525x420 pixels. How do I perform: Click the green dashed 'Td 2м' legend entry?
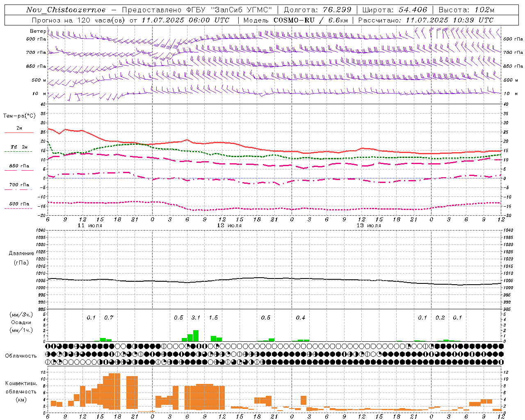click(x=19, y=148)
